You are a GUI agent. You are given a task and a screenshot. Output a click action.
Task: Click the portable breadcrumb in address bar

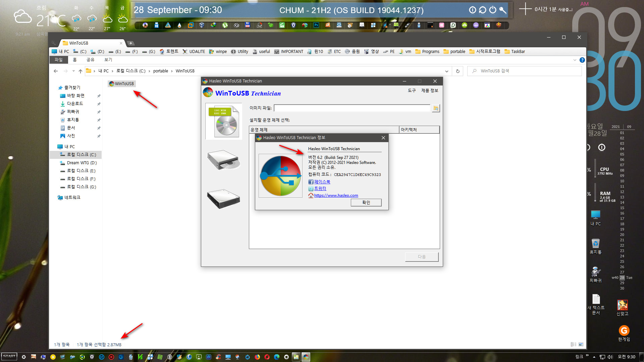click(161, 71)
